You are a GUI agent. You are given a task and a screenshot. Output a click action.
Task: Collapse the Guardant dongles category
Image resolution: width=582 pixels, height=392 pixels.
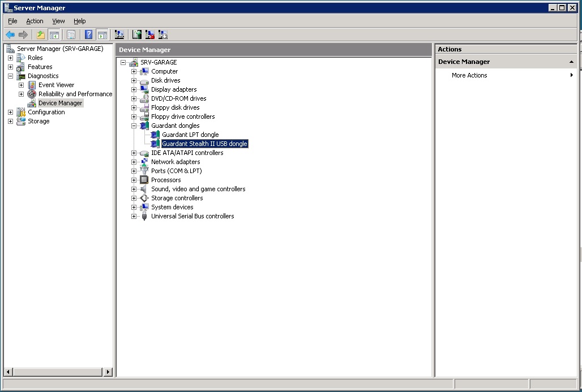134,126
